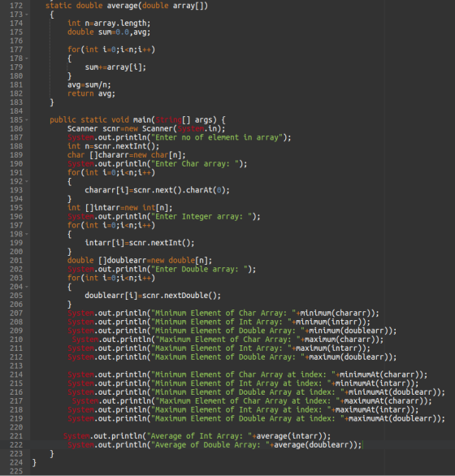455x476 pixels.
Task: Click the 'maximum(intarr)' call
Action: point(328,348)
